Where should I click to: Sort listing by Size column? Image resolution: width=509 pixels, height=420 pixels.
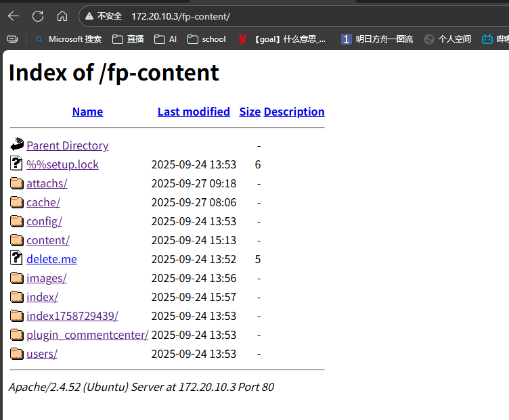point(250,112)
